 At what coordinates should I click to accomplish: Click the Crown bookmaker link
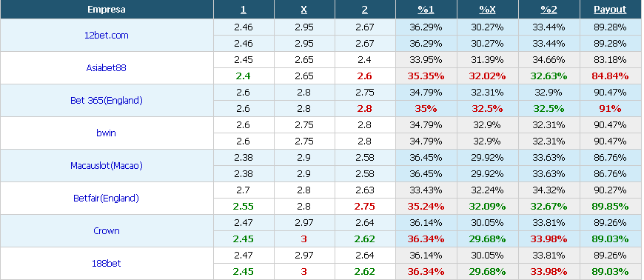point(107,230)
